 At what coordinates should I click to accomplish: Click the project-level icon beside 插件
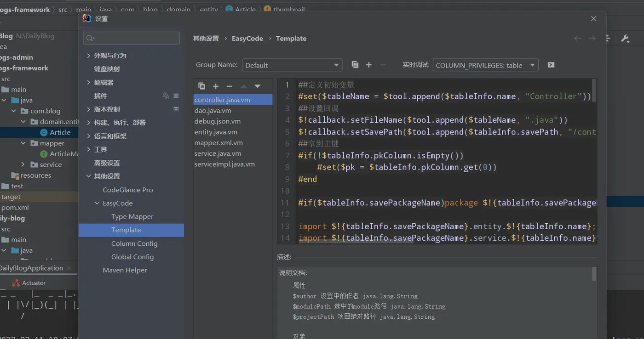tap(176, 96)
